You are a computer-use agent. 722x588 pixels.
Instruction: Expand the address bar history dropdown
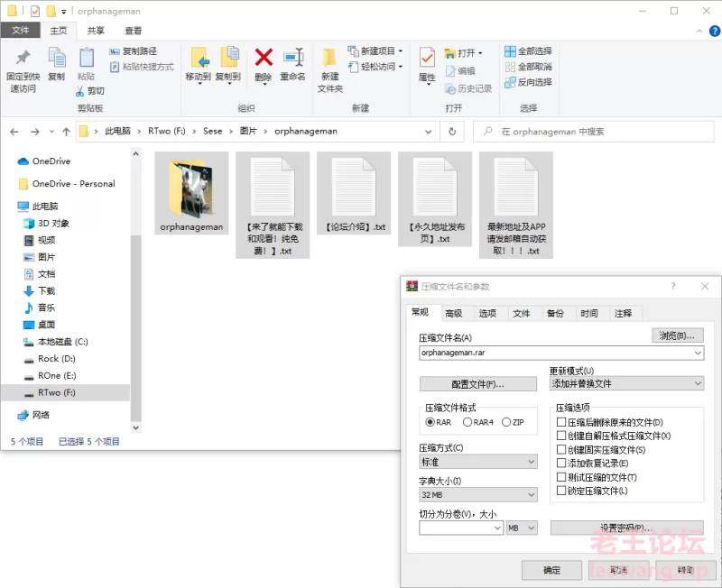pyautogui.click(x=428, y=132)
